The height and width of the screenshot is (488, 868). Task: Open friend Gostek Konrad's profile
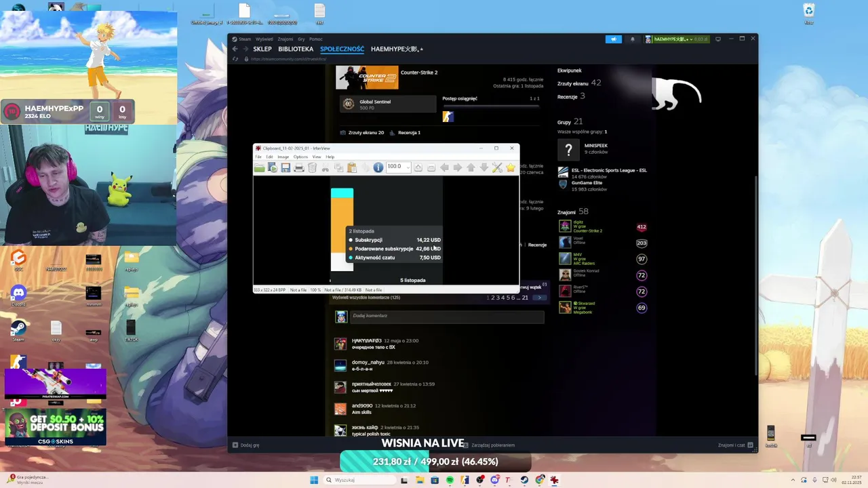tap(586, 271)
